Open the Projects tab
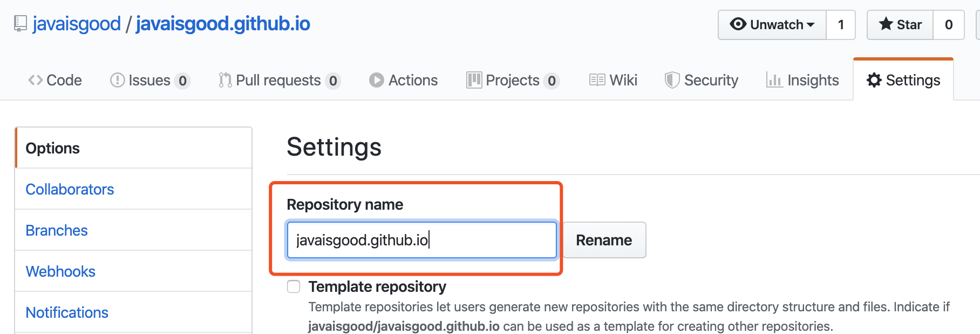980x334 pixels. click(x=513, y=80)
